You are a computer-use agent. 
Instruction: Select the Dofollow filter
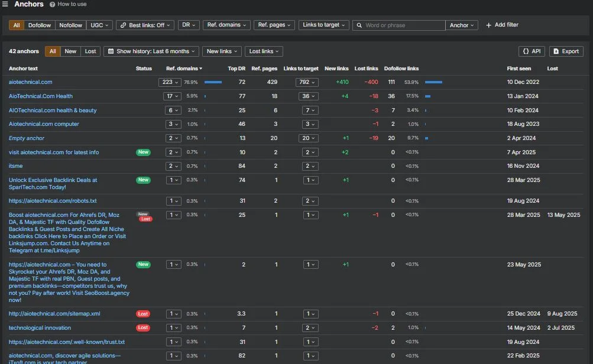coord(40,25)
